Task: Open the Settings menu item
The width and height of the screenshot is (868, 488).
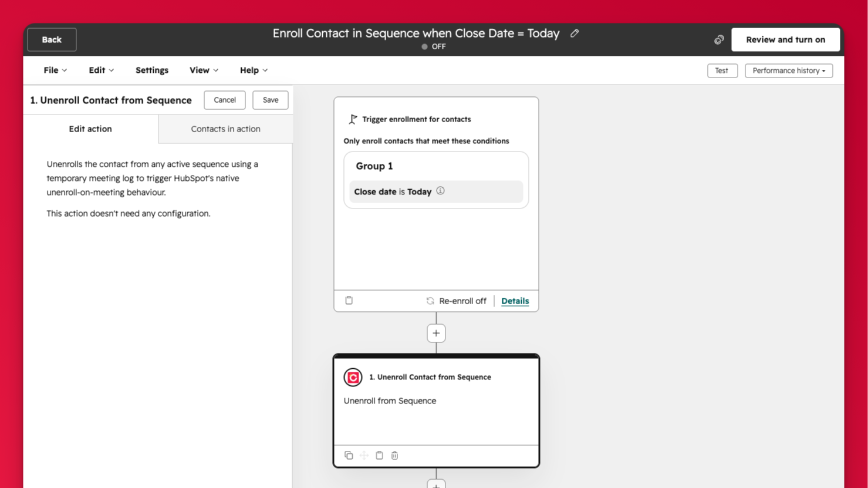Action: click(152, 70)
